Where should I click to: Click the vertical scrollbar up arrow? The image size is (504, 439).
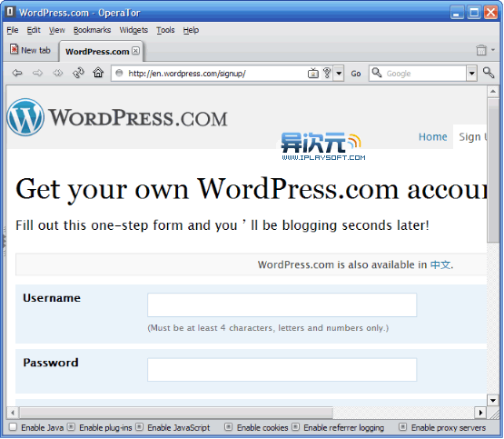pos(493,92)
